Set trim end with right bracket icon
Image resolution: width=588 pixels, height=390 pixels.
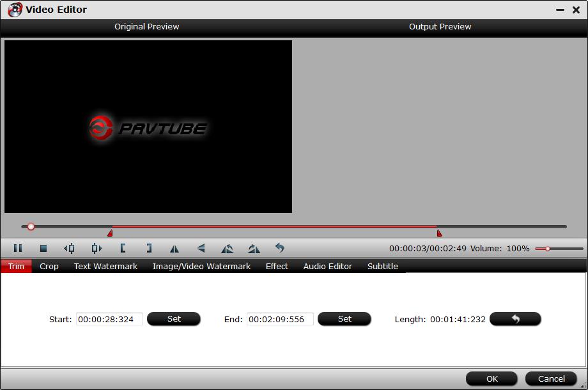click(149, 248)
